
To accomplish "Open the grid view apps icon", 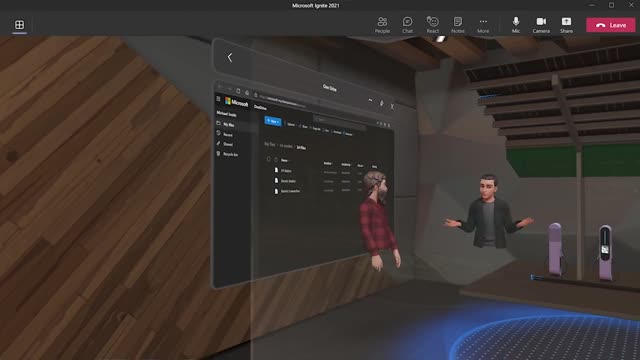I will click(x=19, y=24).
